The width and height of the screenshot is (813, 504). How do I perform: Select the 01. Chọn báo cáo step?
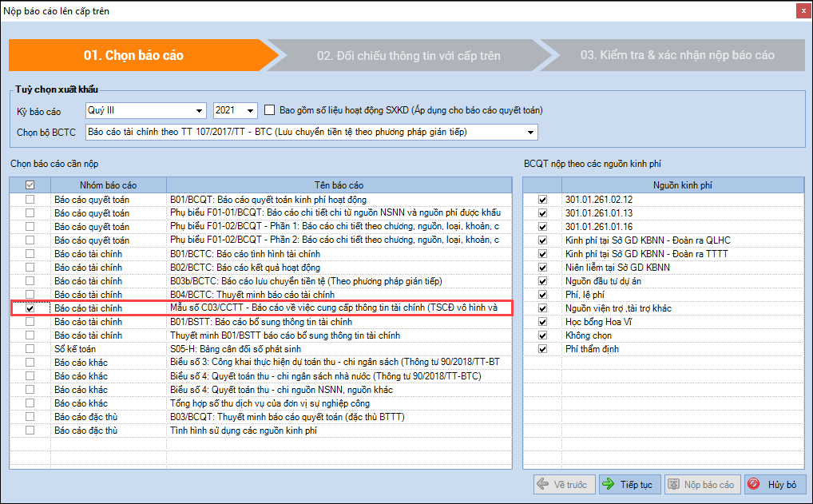tap(133, 56)
